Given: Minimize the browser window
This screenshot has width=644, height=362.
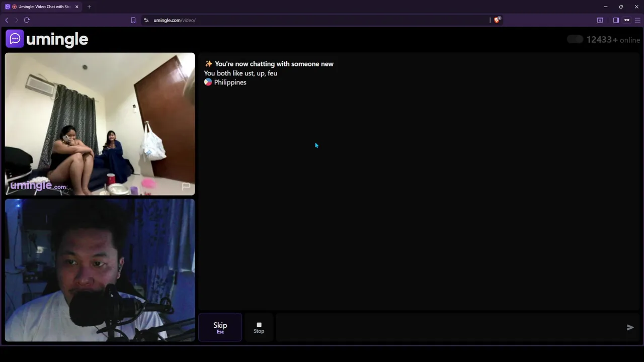Looking at the screenshot, I should pyautogui.click(x=605, y=7).
